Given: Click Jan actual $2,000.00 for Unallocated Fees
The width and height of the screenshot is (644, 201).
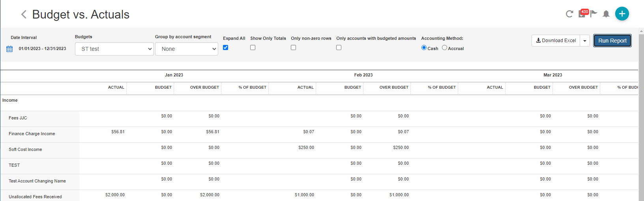Looking at the screenshot, I should (x=115, y=195).
